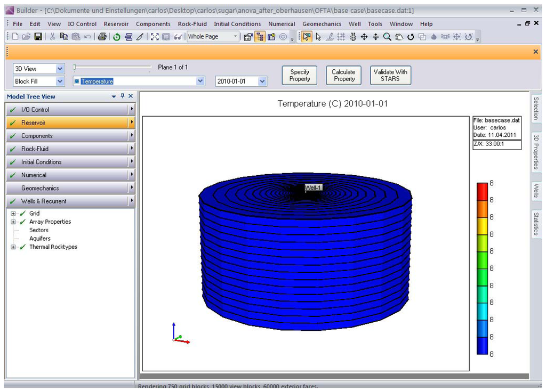Open the Geomechanics menu
This screenshot has height=392, width=546.
pyautogui.click(x=322, y=24)
